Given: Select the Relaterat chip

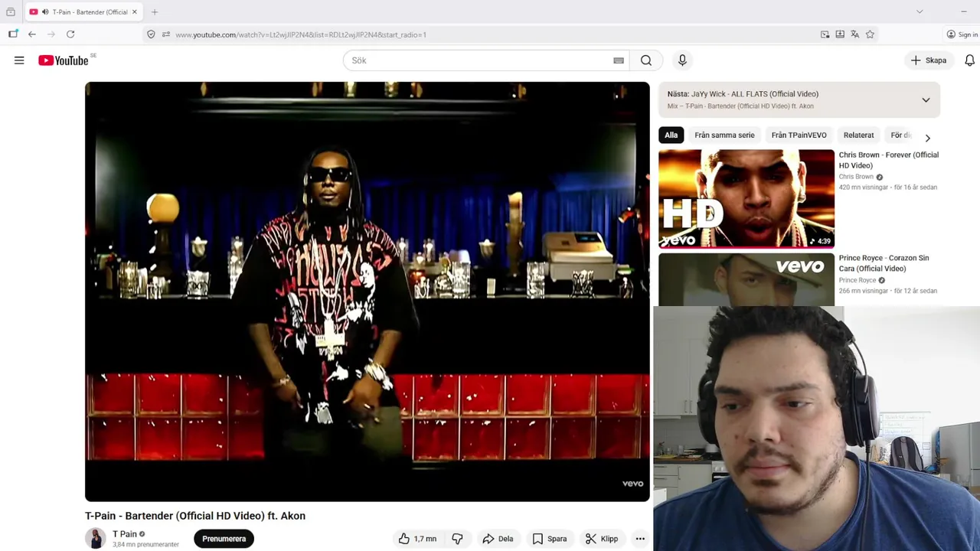Looking at the screenshot, I should coord(858,135).
